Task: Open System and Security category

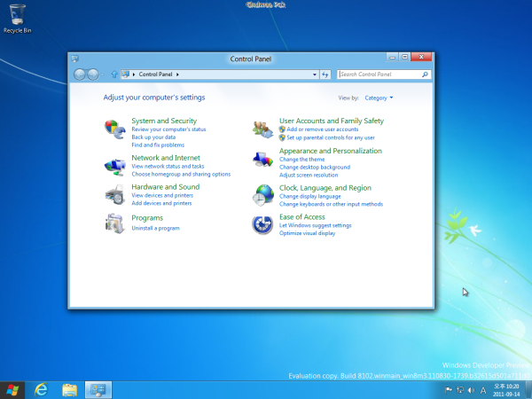Action: pos(164,121)
